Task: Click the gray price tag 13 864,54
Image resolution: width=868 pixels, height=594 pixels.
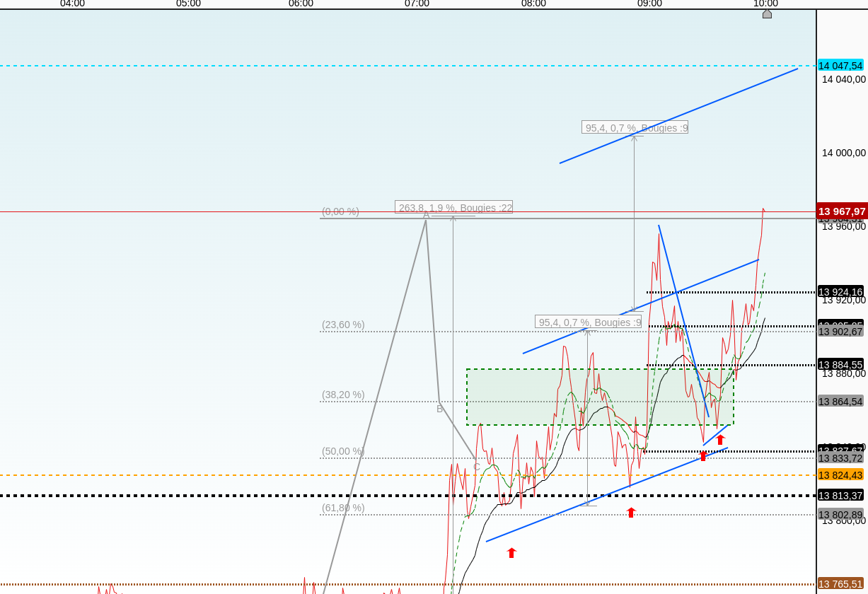Action: click(840, 401)
